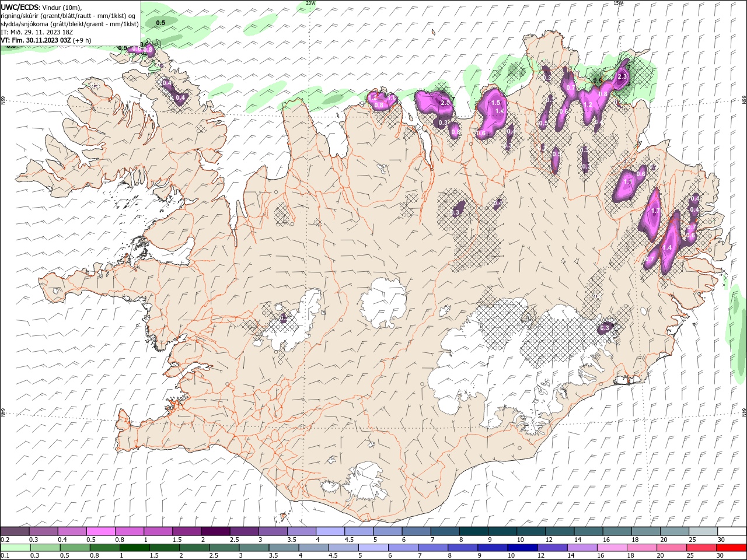Select the rigning/skúrir legend description line

pos(68,16)
